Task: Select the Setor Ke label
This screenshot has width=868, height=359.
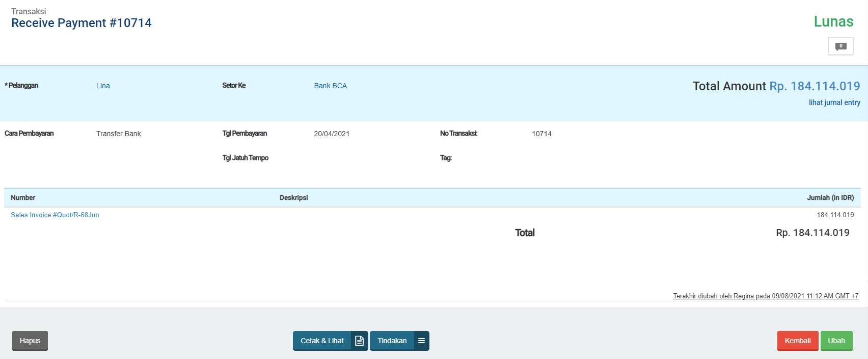Action: tap(234, 85)
